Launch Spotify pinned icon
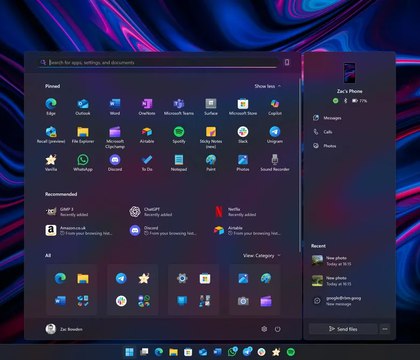The width and height of the screenshot is (420, 360). coord(179,135)
